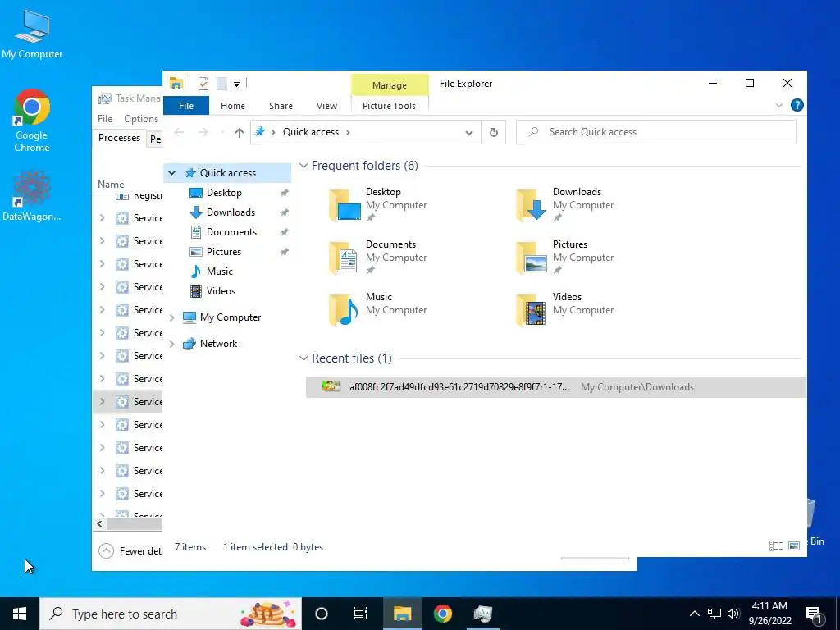Open File Explorer help icon
Screen dimensions: 840x630
(x=797, y=106)
